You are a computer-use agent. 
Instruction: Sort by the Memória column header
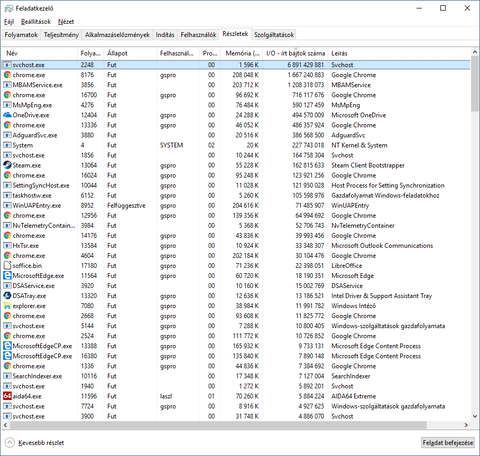(x=241, y=53)
